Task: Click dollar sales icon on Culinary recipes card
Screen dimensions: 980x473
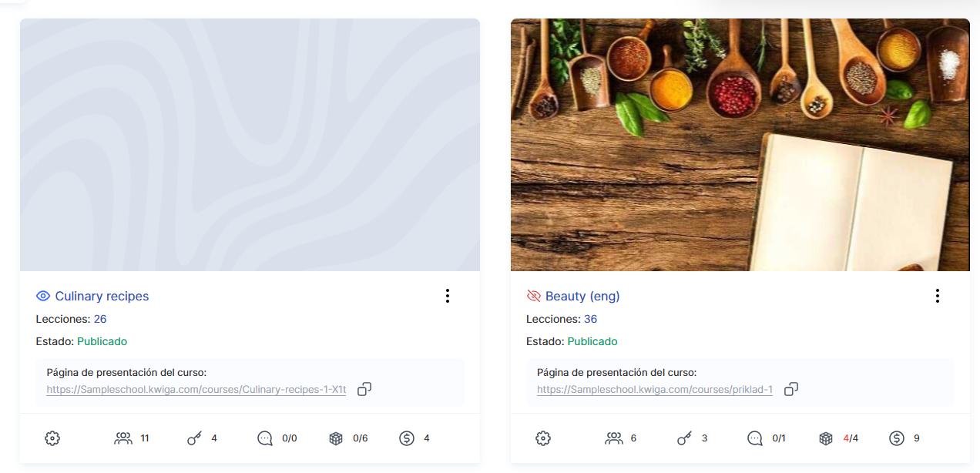Action: click(407, 438)
